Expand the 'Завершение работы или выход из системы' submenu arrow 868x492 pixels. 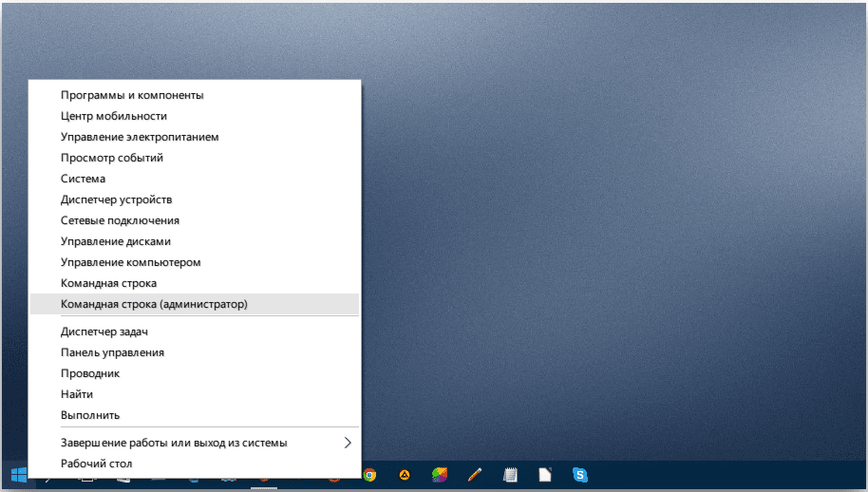[x=348, y=443]
